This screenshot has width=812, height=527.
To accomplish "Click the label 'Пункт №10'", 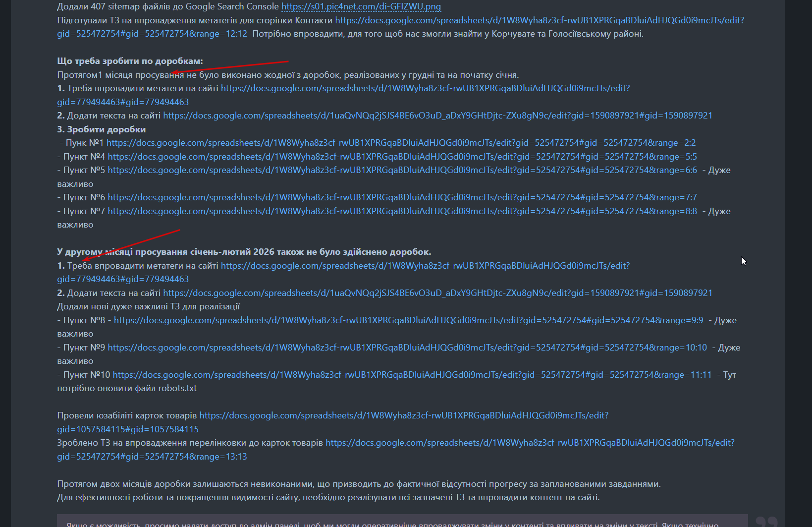I will tap(87, 375).
